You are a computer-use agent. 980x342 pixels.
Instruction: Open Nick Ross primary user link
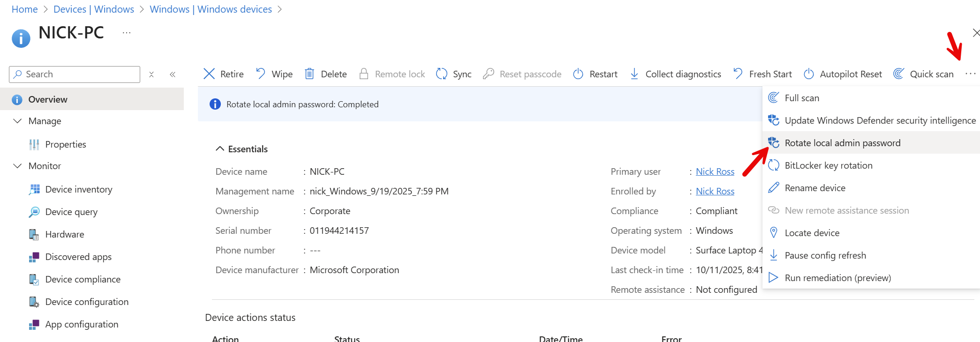tap(715, 171)
